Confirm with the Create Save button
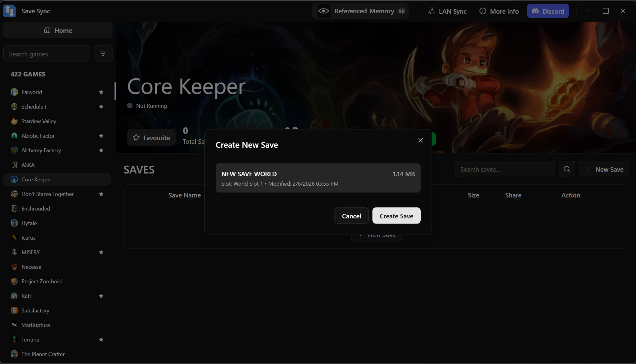This screenshot has height=364, width=636. pyautogui.click(x=396, y=216)
